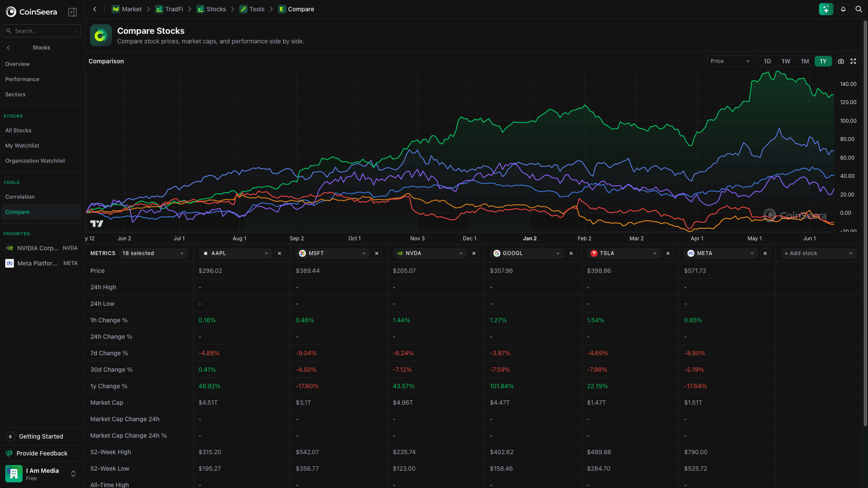868x488 pixels.
Task: Open the NVDA stock selector
Action: point(430,253)
